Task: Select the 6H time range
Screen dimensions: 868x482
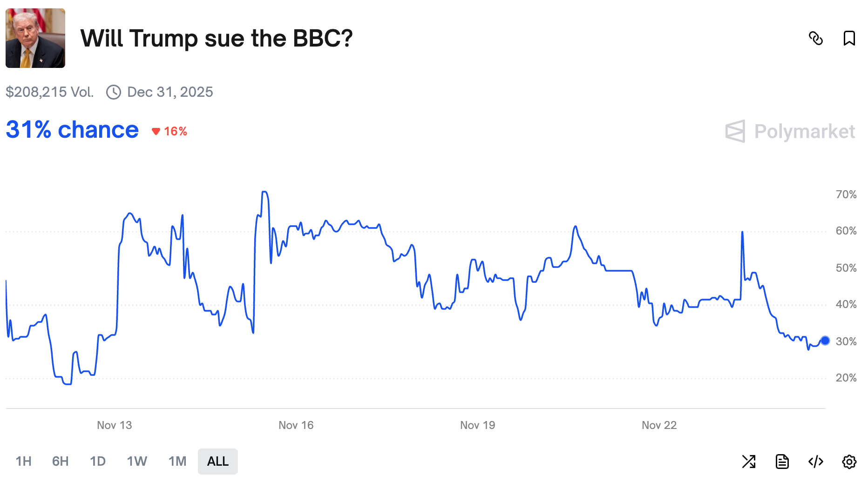Action: tap(60, 462)
